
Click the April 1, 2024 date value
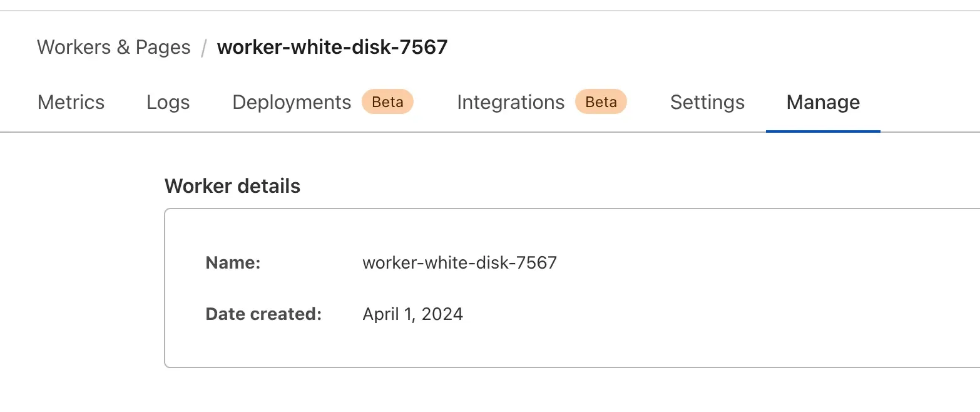412,314
